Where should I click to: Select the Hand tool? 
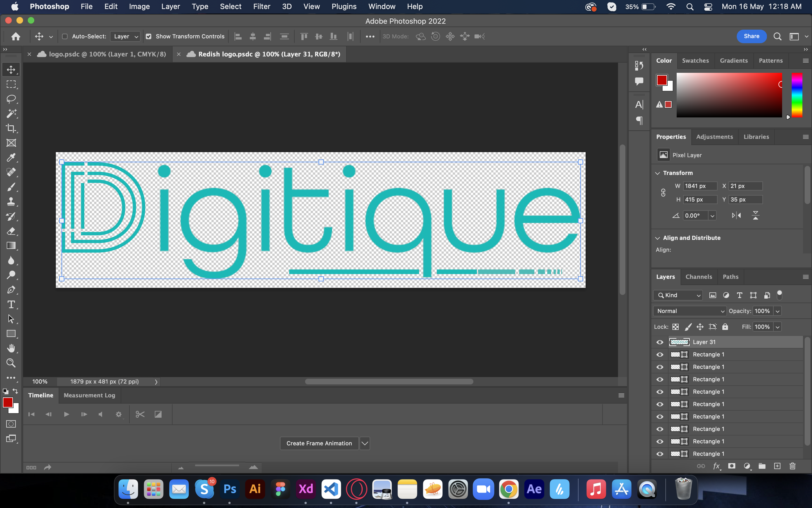[x=11, y=349]
